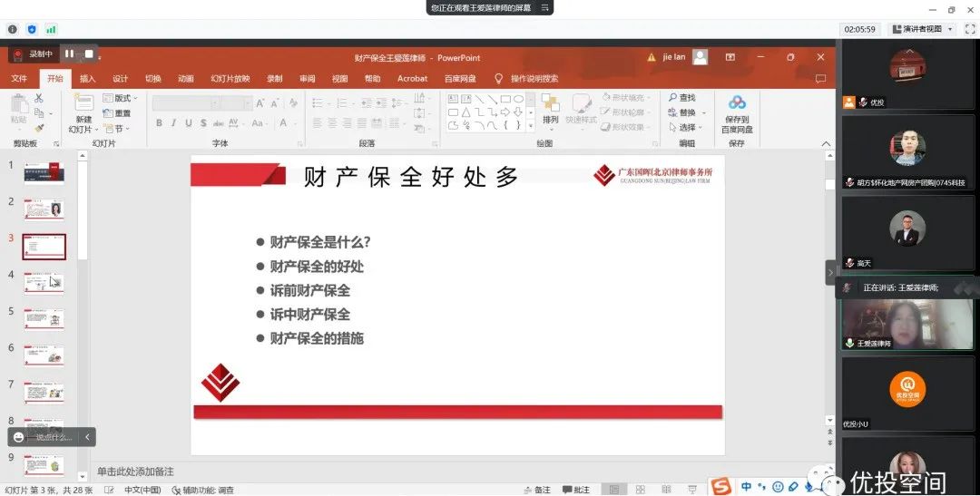Click Normal view icon in status bar
Viewport: 980px width, 496px height.
coord(613,490)
